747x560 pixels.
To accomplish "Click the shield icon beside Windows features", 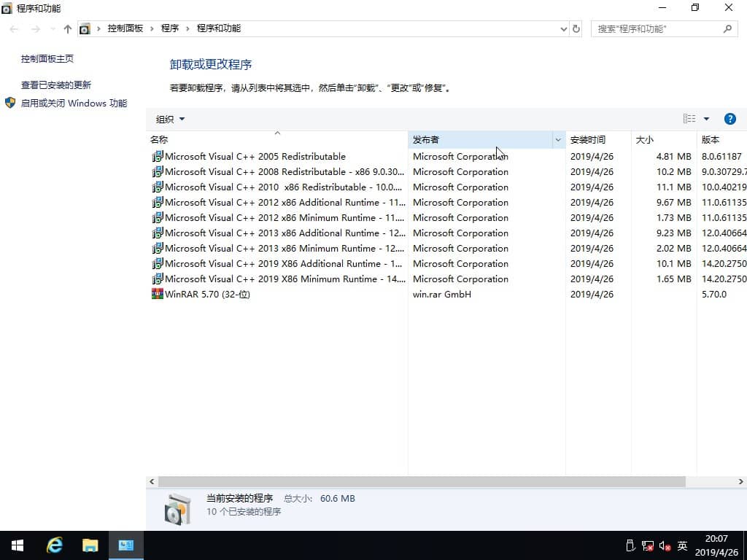I will click(10, 103).
